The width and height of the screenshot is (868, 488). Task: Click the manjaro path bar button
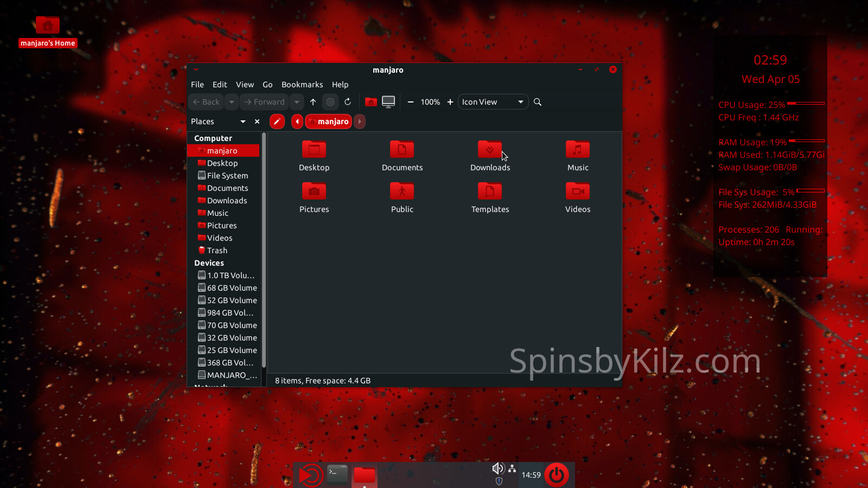coord(329,121)
